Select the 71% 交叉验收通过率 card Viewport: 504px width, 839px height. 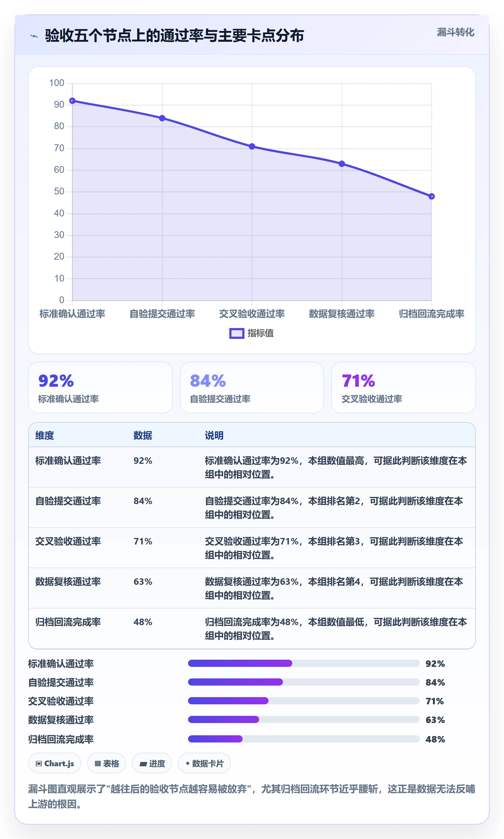click(x=404, y=387)
